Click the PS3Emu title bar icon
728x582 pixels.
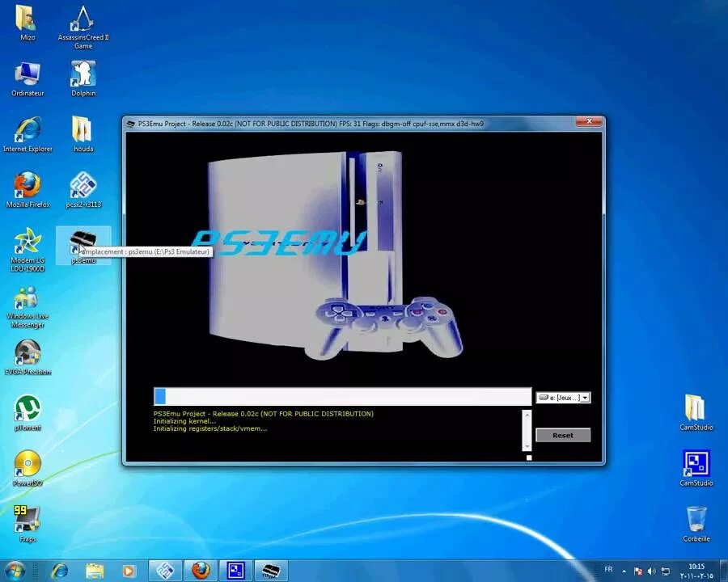coord(131,124)
